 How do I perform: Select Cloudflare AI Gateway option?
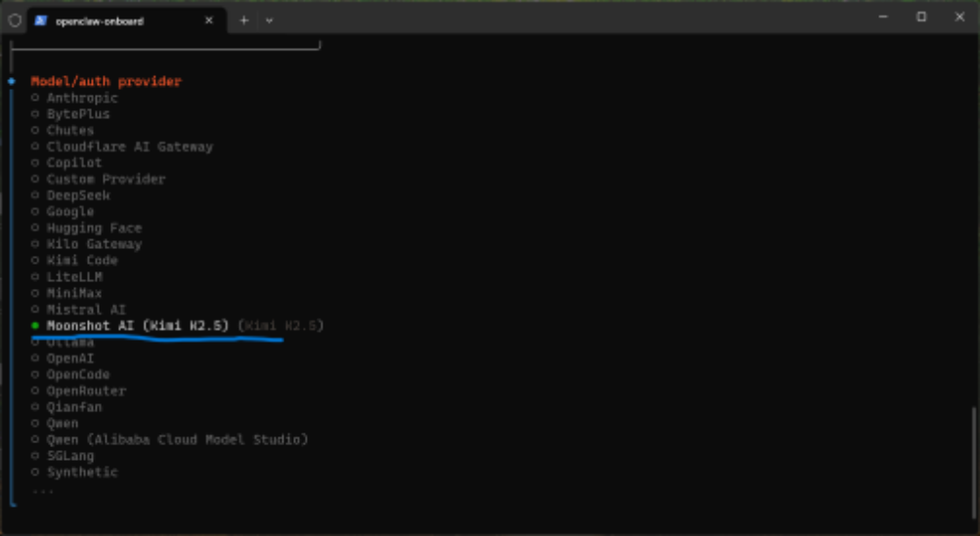pos(129,146)
